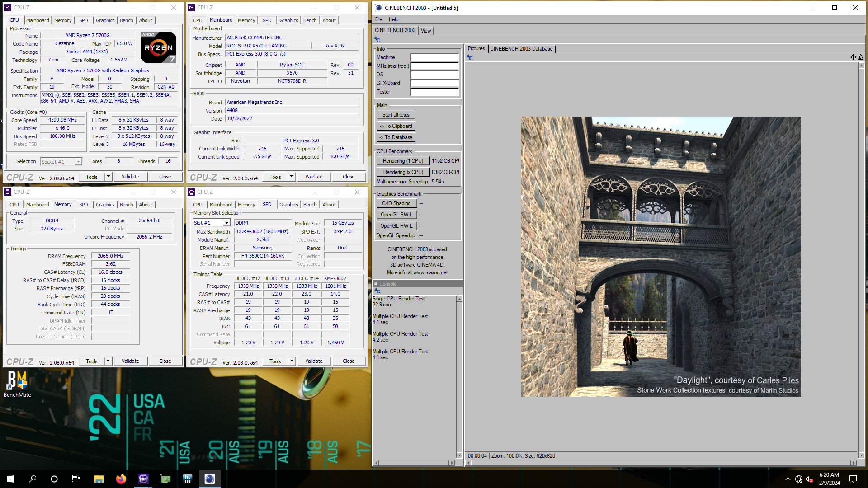The image size is (868, 488).
Task: Open the File menu in CINEBENCH
Action: 378,19
